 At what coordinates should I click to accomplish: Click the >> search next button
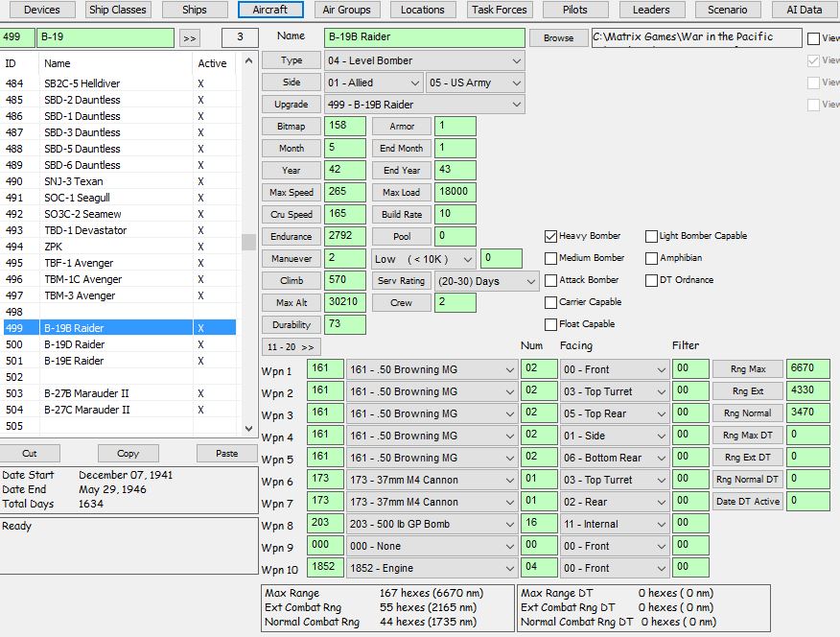point(190,38)
